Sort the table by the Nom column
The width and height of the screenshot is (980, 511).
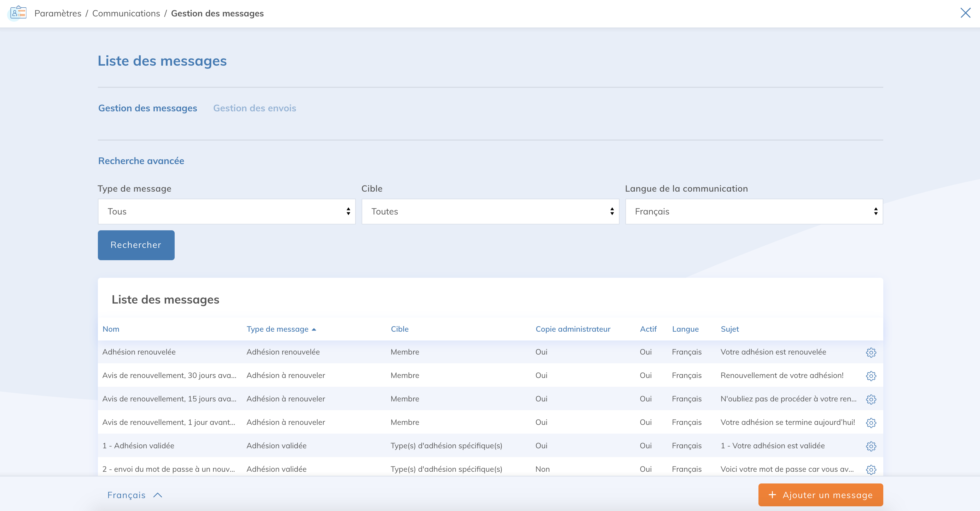click(x=111, y=329)
